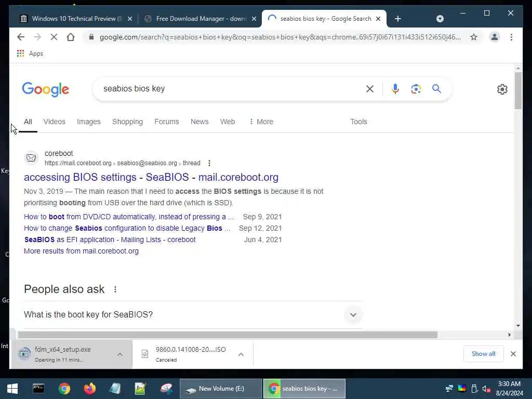The image size is (532, 399).
Task: Clear the search box text
Action: 370,89
